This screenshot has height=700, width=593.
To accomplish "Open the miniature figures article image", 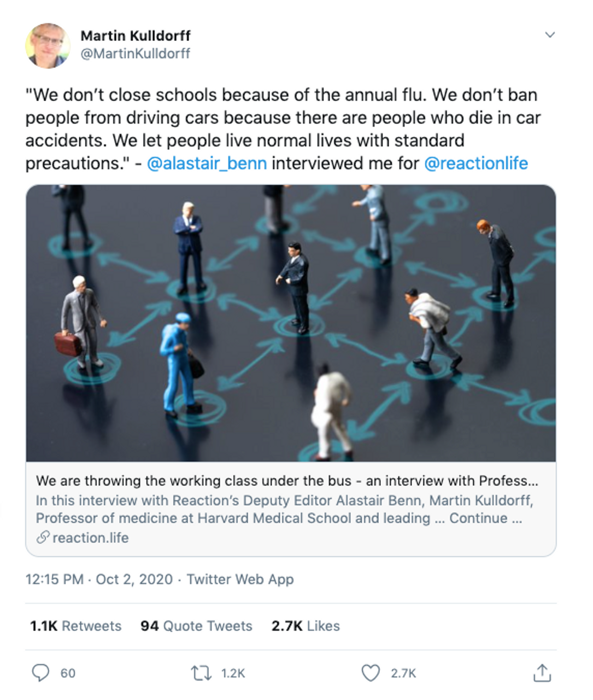I will click(x=291, y=323).
